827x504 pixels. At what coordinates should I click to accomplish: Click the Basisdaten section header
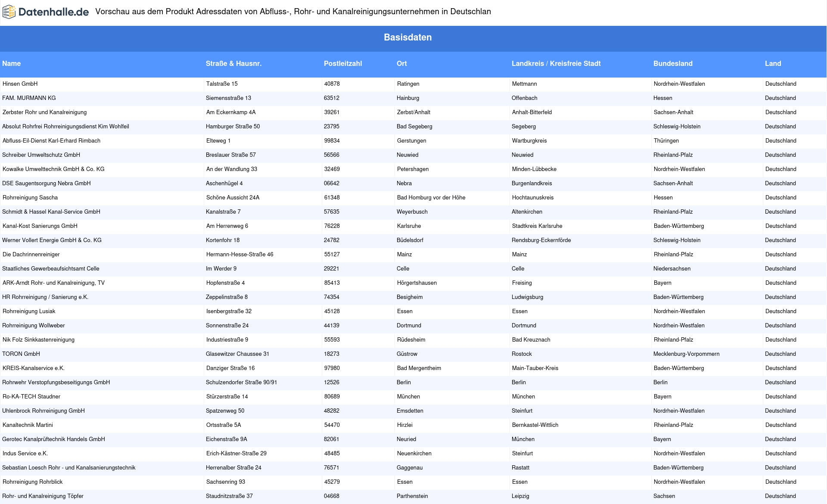click(407, 37)
